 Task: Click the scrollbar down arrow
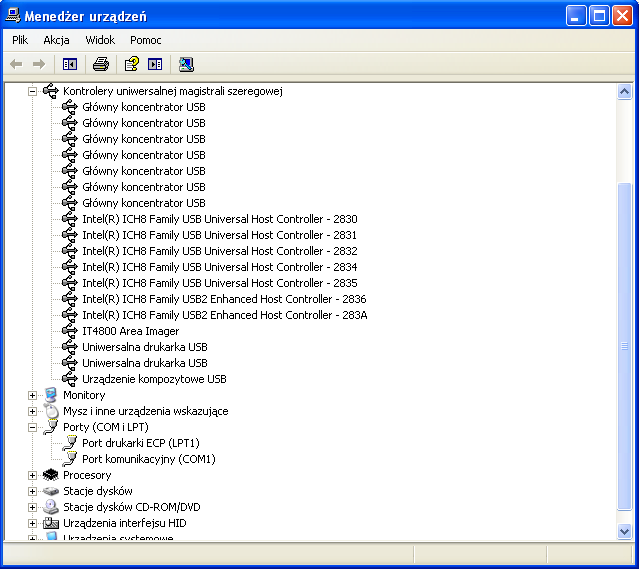tap(624, 531)
